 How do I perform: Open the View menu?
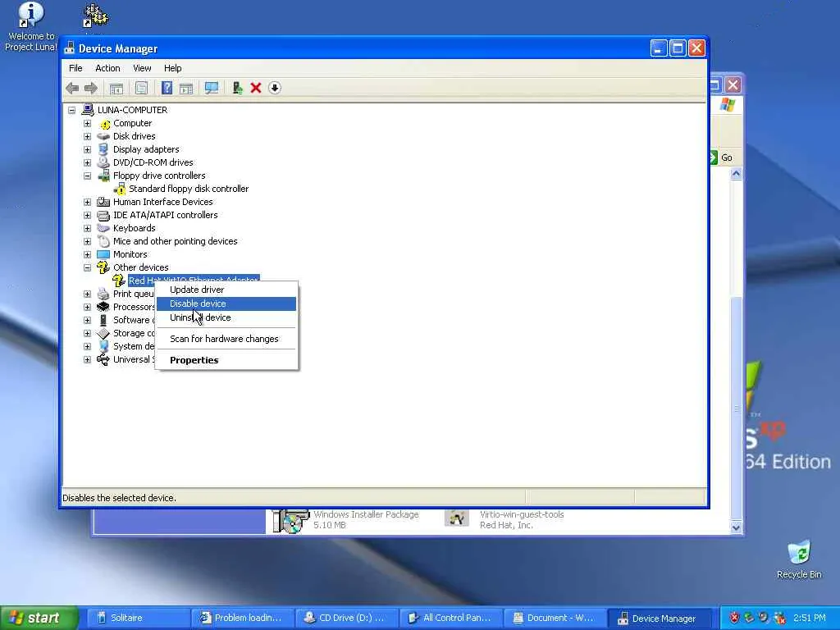pos(142,68)
